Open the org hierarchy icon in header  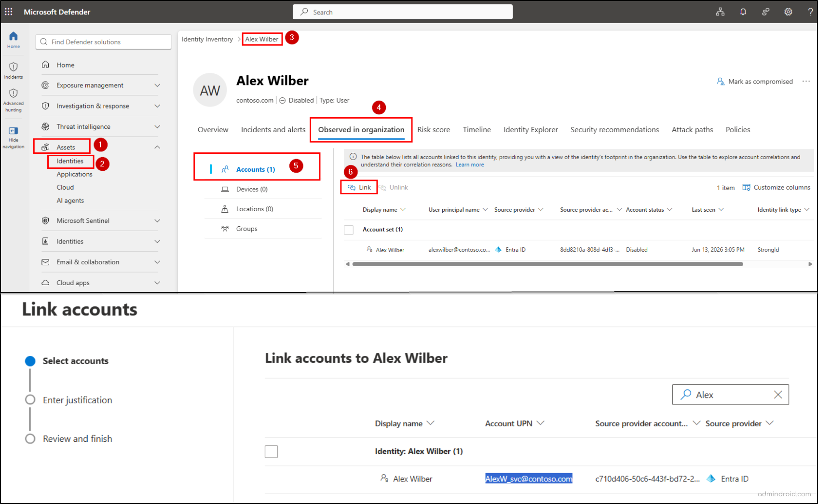[720, 12]
